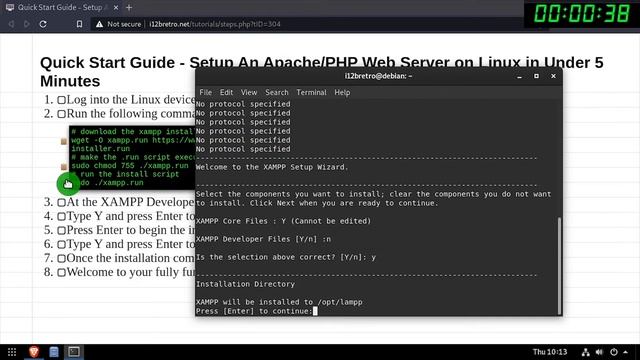
Task: Open terminal Search menu
Action: (x=276, y=92)
